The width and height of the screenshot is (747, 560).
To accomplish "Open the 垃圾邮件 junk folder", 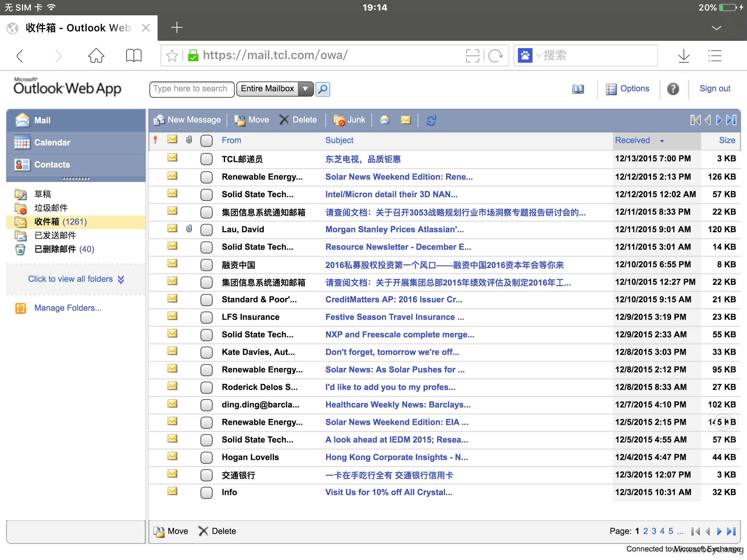I will coord(51,208).
